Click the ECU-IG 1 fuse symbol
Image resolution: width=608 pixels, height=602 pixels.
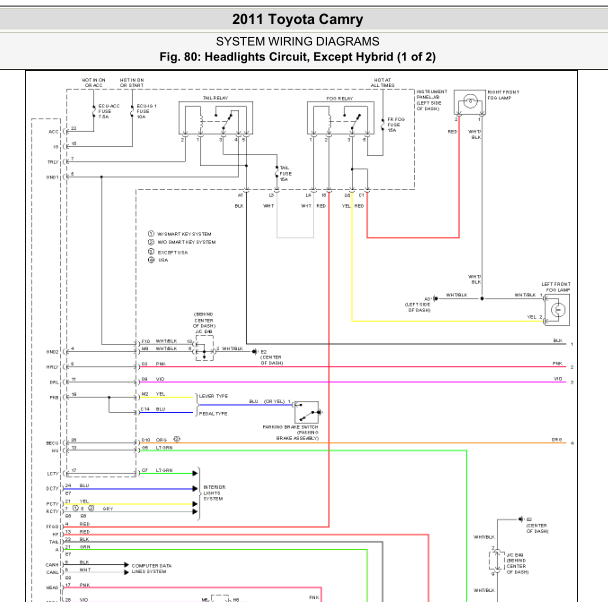pyautogui.click(x=132, y=111)
